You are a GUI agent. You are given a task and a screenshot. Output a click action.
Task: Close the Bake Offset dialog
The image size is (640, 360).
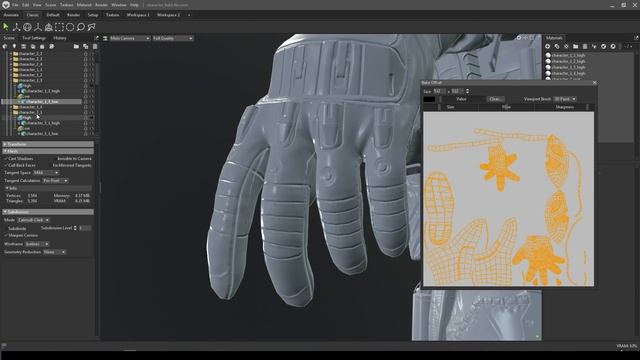click(x=595, y=83)
